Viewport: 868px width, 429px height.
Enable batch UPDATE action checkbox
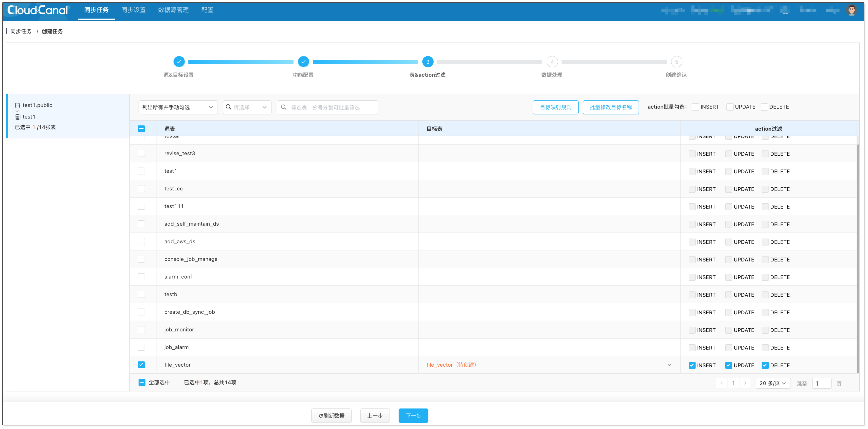point(730,107)
